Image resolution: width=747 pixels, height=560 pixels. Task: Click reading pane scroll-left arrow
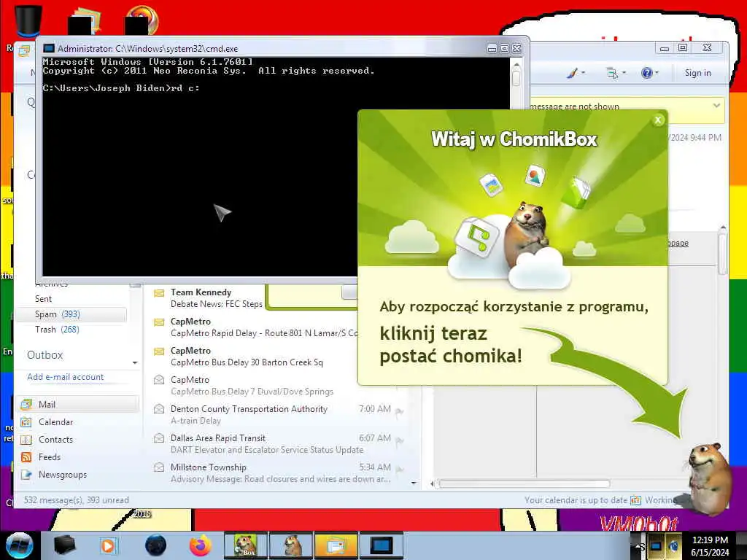pyautogui.click(x=432, y=484)
